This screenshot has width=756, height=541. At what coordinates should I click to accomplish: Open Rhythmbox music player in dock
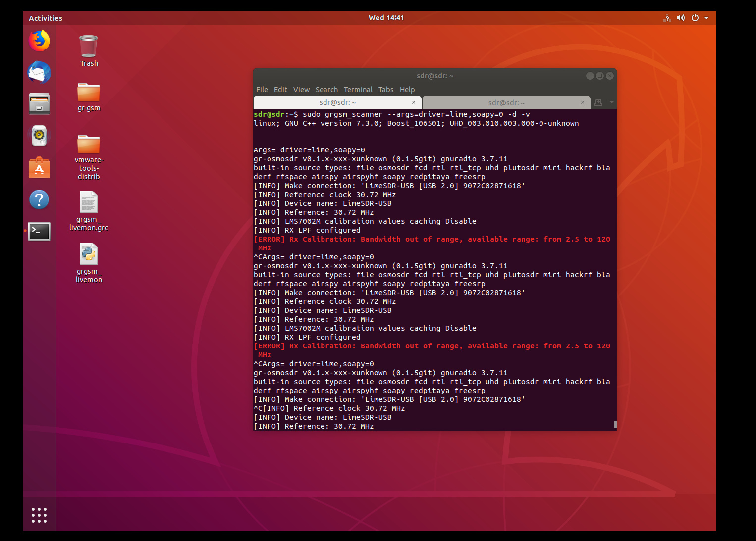click(x=39, y=136)
